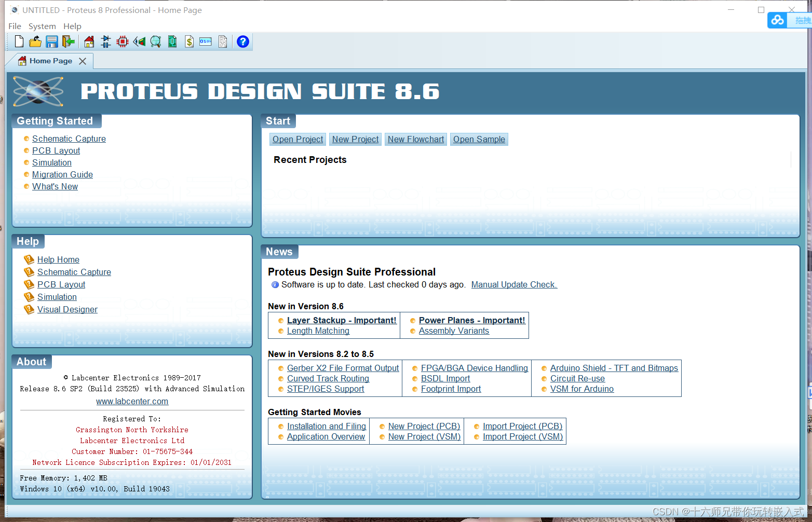Click the book icon beside Visual Designer
The height and width of the screenshot is (522, 812).
coord(29,309)
